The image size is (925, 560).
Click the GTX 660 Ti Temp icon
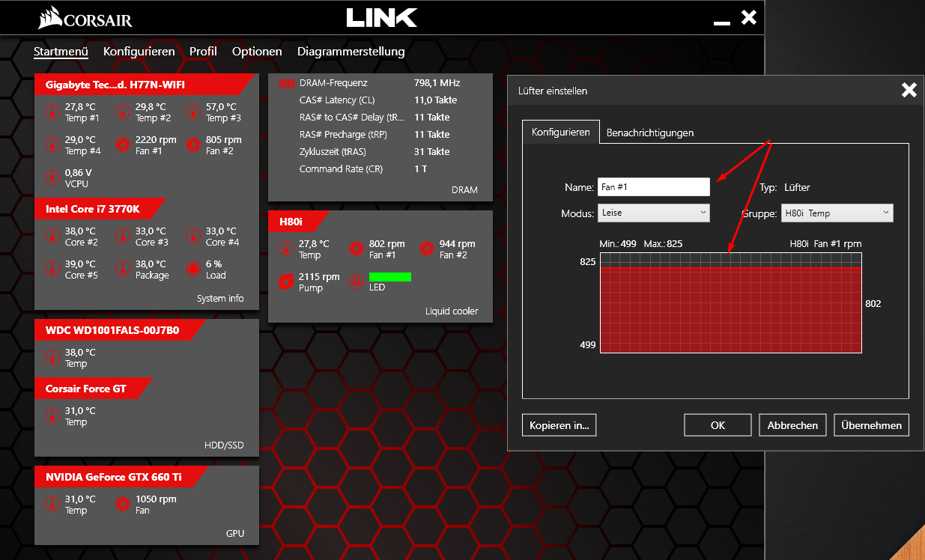coord(52,505)
